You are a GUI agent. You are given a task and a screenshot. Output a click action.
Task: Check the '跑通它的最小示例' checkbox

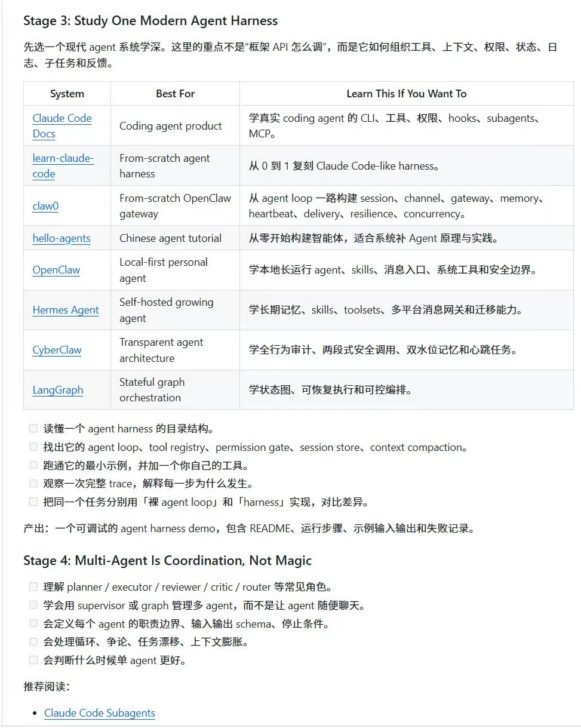point(33,465)
